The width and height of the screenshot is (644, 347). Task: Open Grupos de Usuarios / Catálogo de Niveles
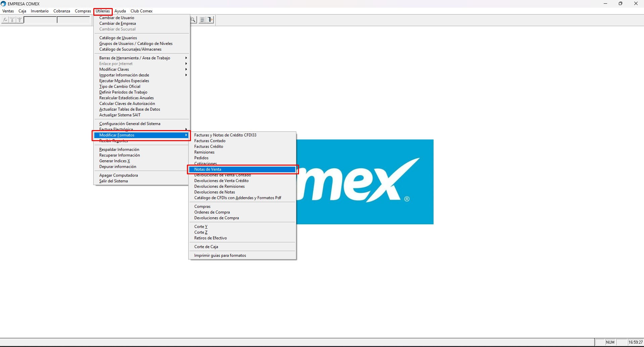(x=142, y=44)
